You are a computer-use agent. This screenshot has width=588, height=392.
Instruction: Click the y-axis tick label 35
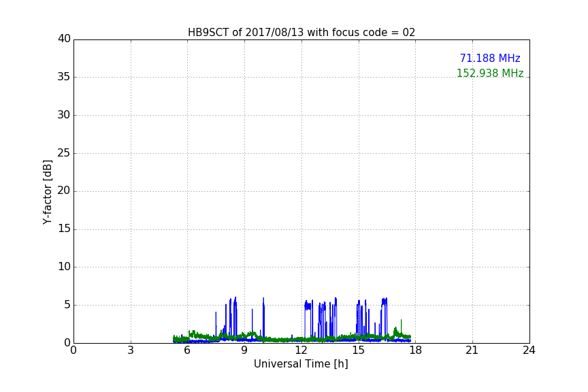[x=64, y=77]
